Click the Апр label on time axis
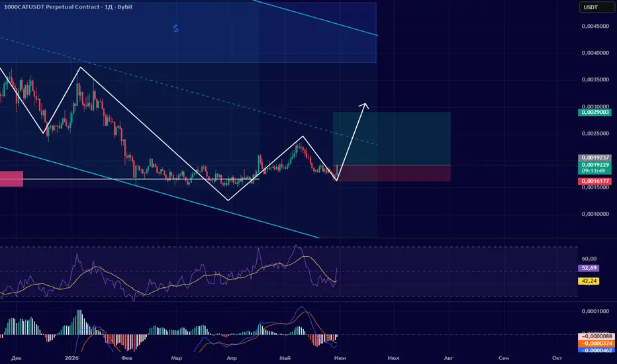The height and width of the screenshot is (364, 617). pyautogui.click(x=232, y=358)
